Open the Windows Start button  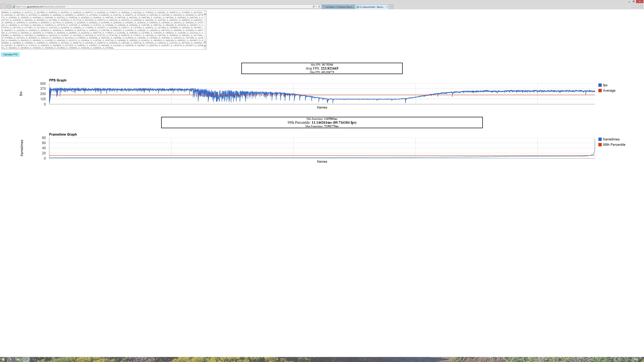[x=3, y=359]
